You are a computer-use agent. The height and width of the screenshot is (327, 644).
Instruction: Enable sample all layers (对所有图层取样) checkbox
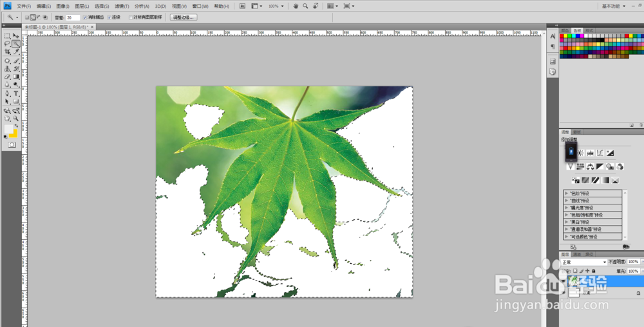131,17
